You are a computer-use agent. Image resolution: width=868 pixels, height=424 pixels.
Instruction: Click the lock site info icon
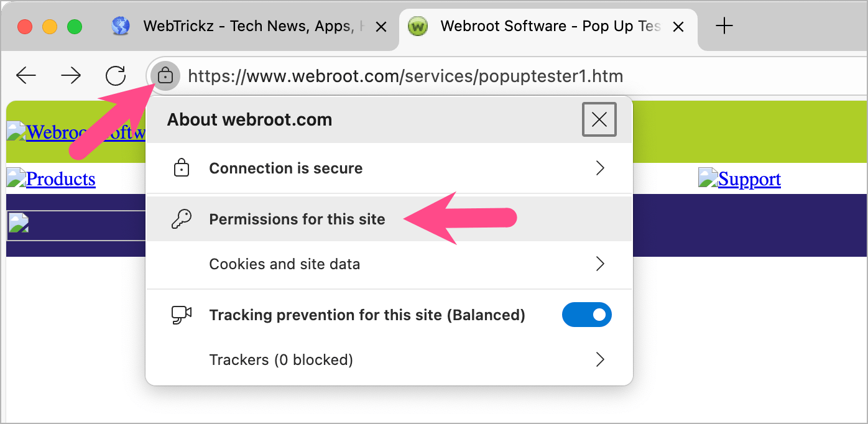click(x=165, y=76)
